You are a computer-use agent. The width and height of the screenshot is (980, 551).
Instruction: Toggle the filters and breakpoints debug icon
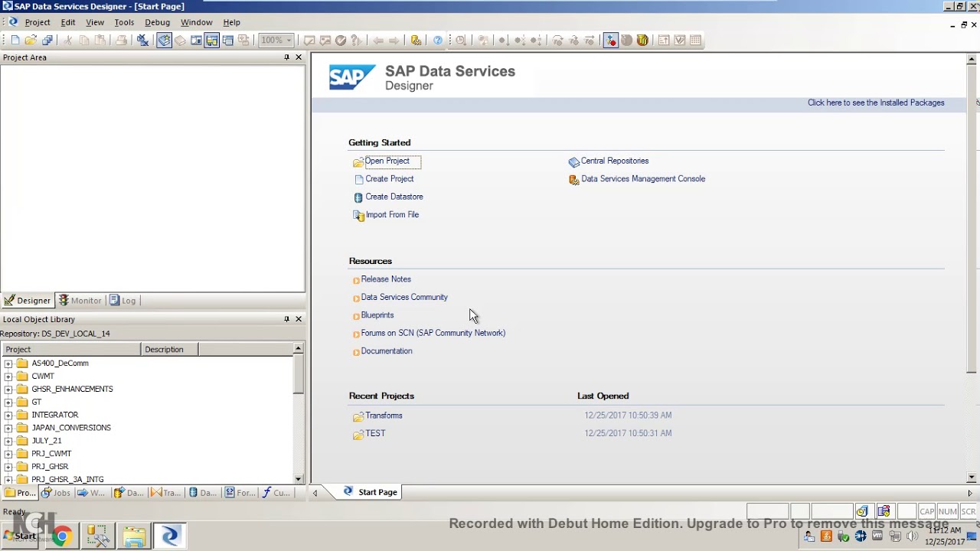click(x=610, y=41)
